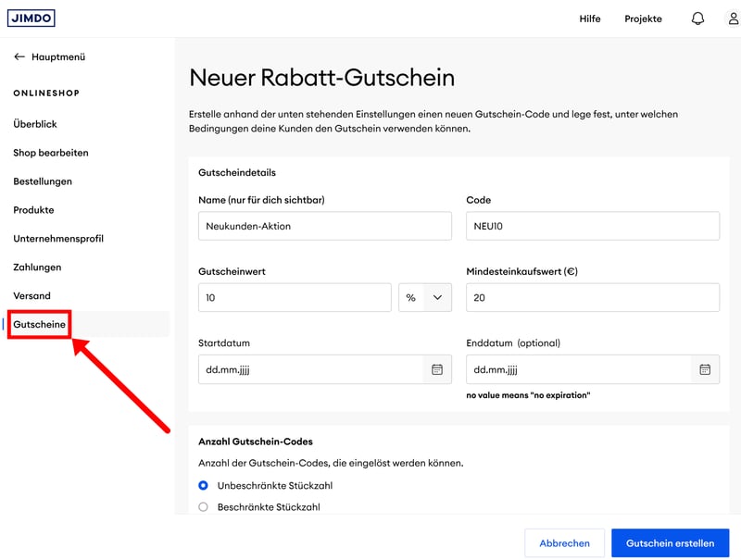Screen dimensions: 741x560
Task: Select Beschränkte Stückzahl radio option
Action: point(204,507)
